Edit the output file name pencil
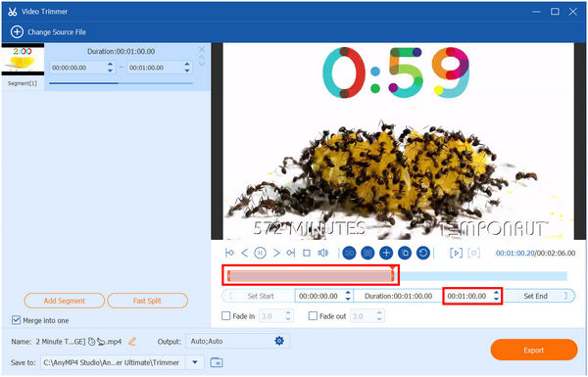 pyautogui.click(x=131, y=342)
